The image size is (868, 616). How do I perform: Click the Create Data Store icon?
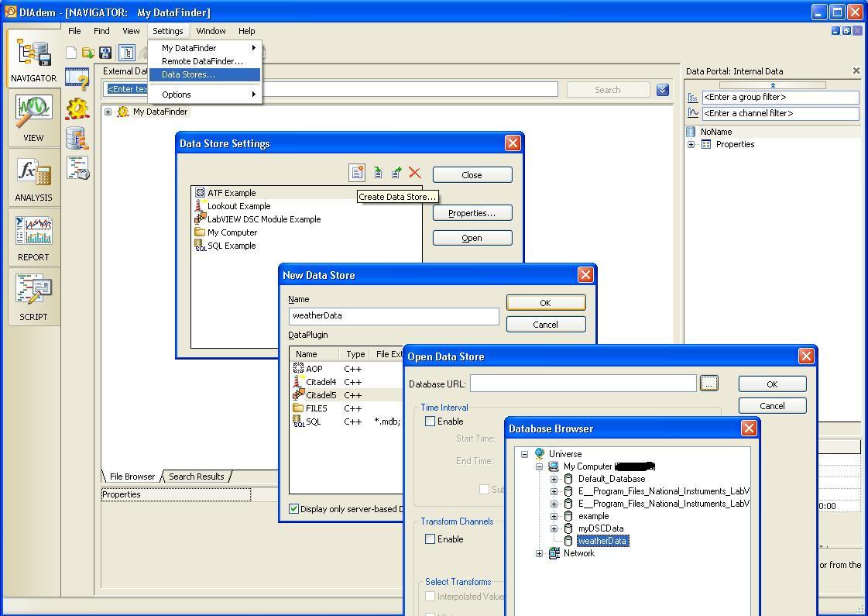(357, 173)
